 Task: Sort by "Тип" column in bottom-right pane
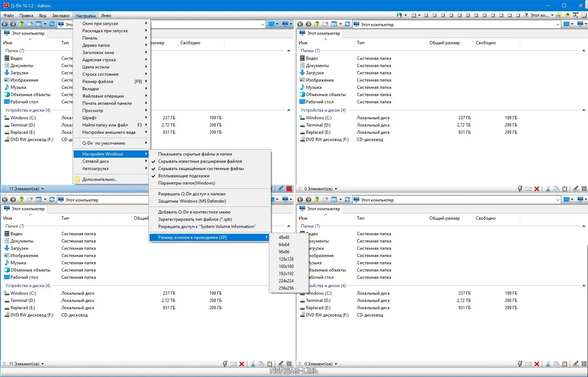391,218
